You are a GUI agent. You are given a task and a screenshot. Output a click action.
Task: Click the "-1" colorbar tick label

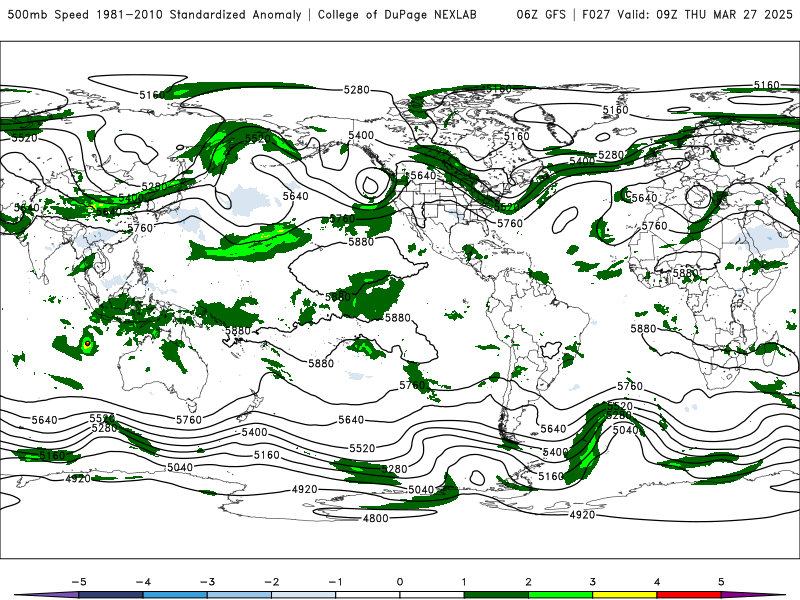click(x=335, y=582)
